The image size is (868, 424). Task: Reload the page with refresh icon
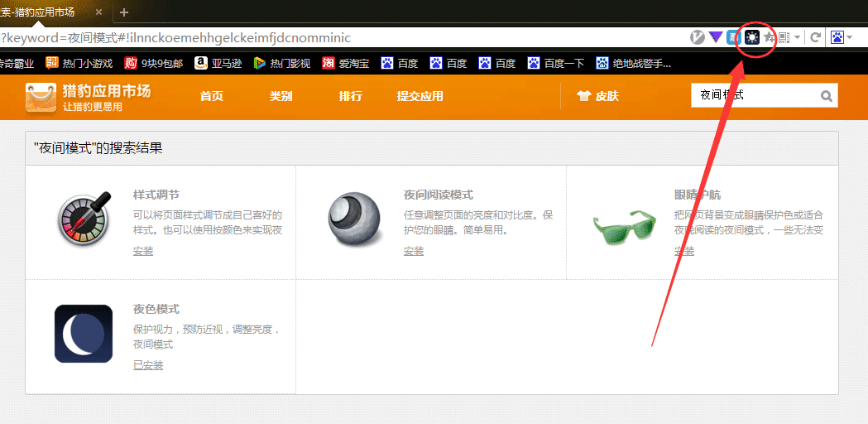click(815, 38)
